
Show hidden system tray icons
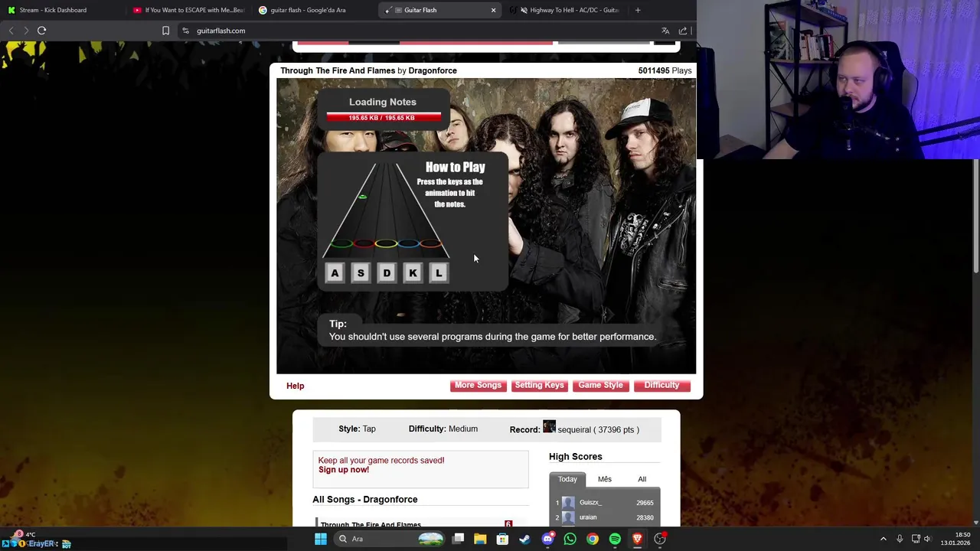883,539
